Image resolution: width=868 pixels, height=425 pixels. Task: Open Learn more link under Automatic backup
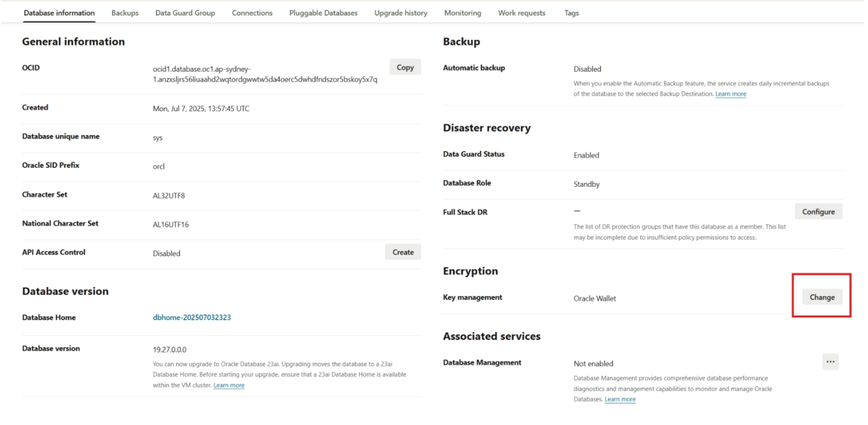tap(731, 94)
